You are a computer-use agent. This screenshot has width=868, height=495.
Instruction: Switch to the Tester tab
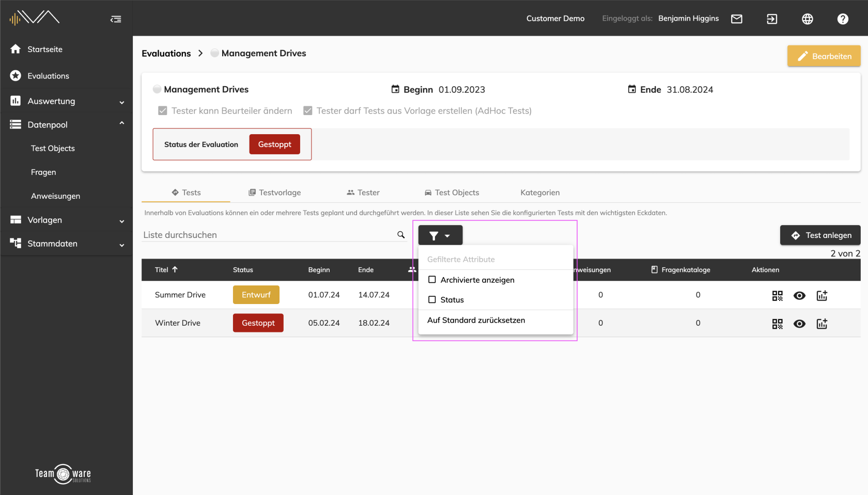[x=363, y=193]
